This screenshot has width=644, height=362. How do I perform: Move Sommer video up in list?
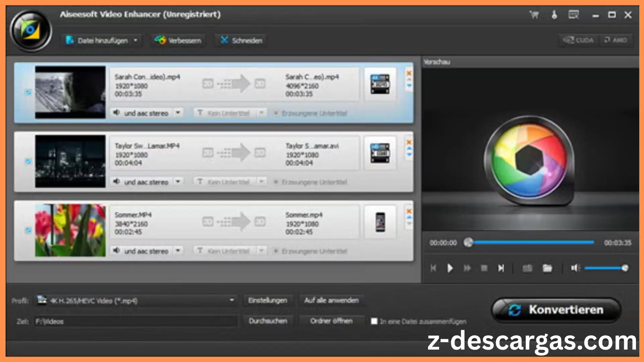409,217
